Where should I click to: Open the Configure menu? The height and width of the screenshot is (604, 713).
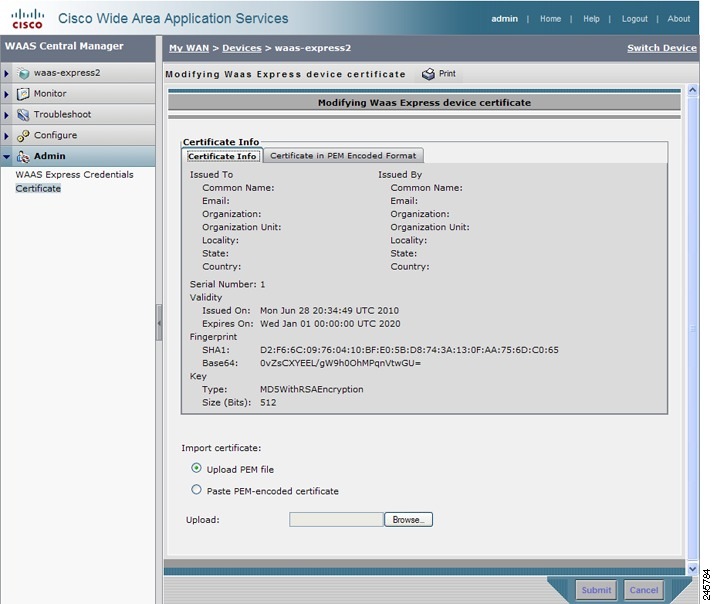(x=55, y=136)
